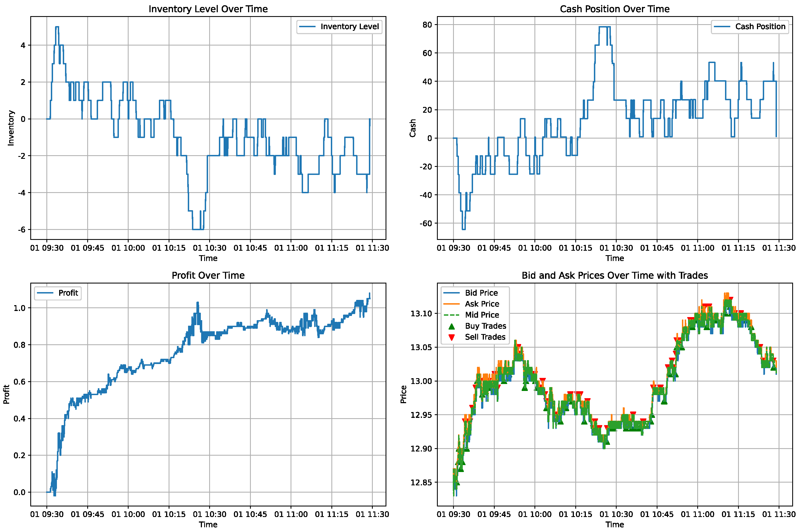
Task: Click the Inventory y-axis label
Action: (x=11, y=128)
